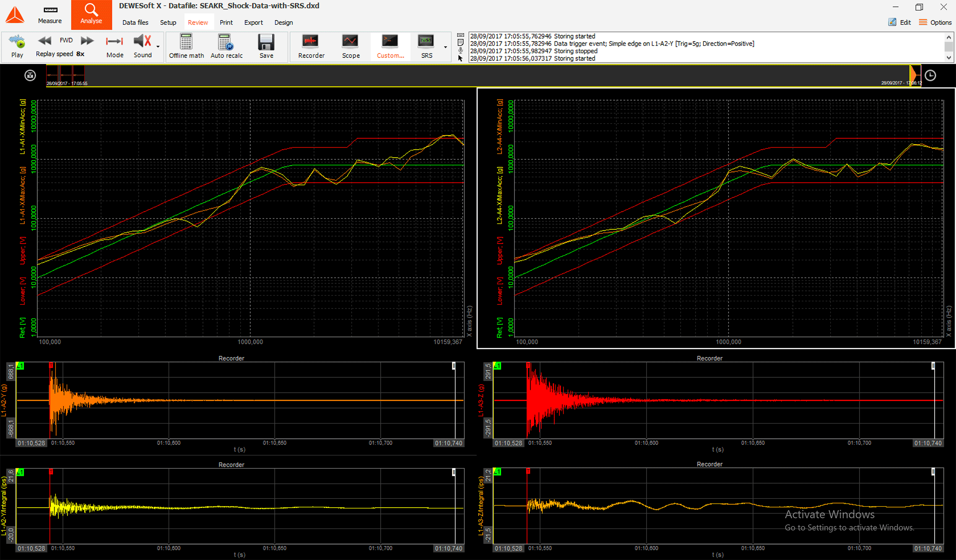Open the Setup tab
956x560 pixels.
[168, 23]
